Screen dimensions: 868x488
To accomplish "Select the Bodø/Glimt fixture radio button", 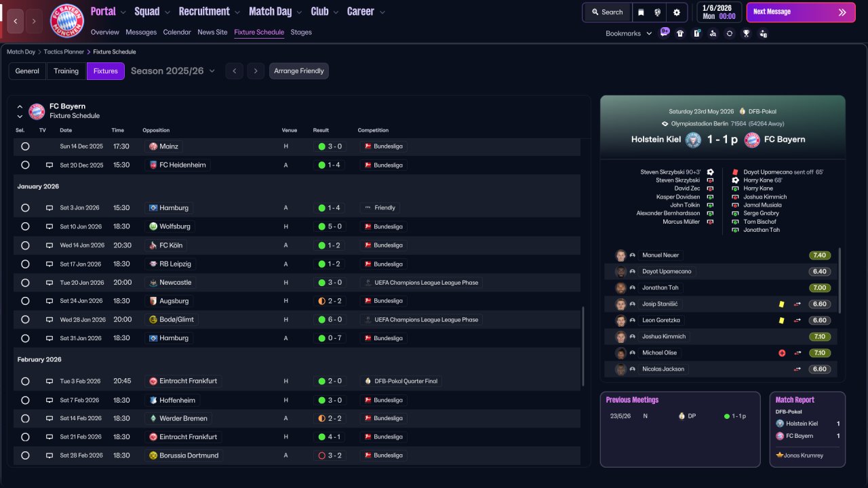I will click(x=25, y=320).
